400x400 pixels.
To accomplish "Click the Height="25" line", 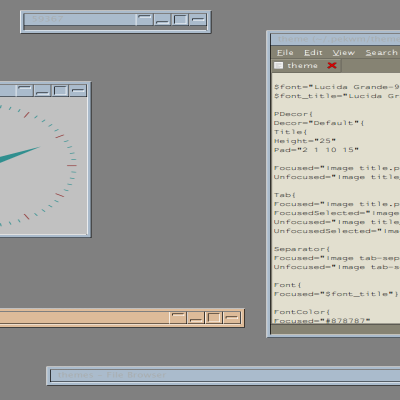I will [x=304, y=141].
